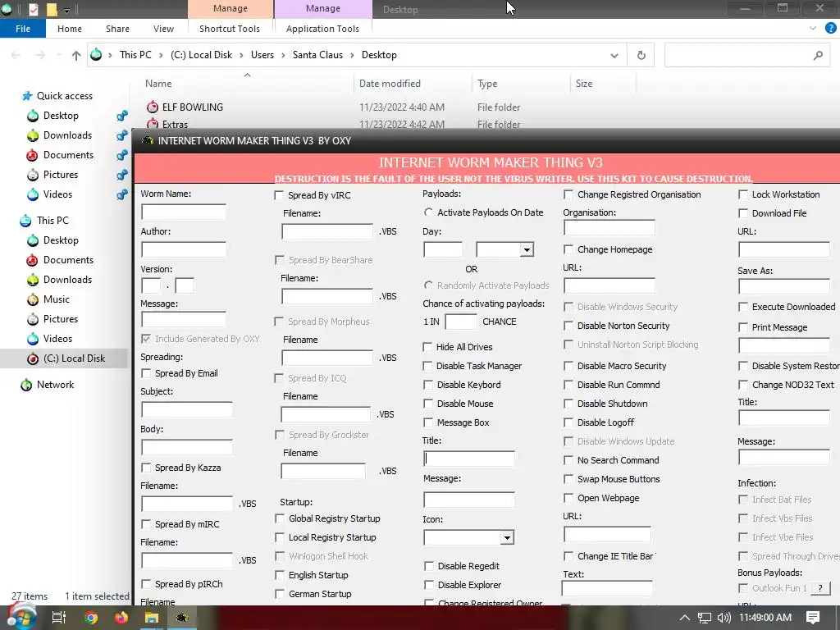Click the Quick access star icon
This screenshot has width=840, height=630.
pos(27,96)
